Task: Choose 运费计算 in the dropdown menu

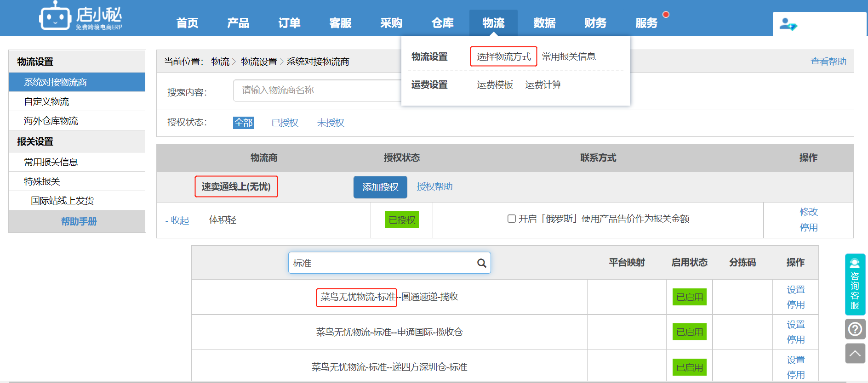Action: point(543,85)
